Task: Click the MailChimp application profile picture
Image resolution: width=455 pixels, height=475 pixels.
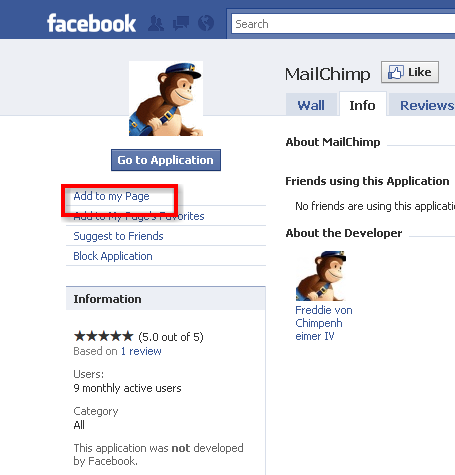Action: (166, 99)
